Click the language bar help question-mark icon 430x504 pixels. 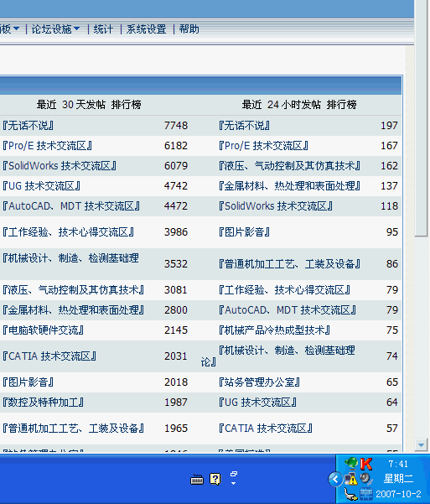[215, 479]
